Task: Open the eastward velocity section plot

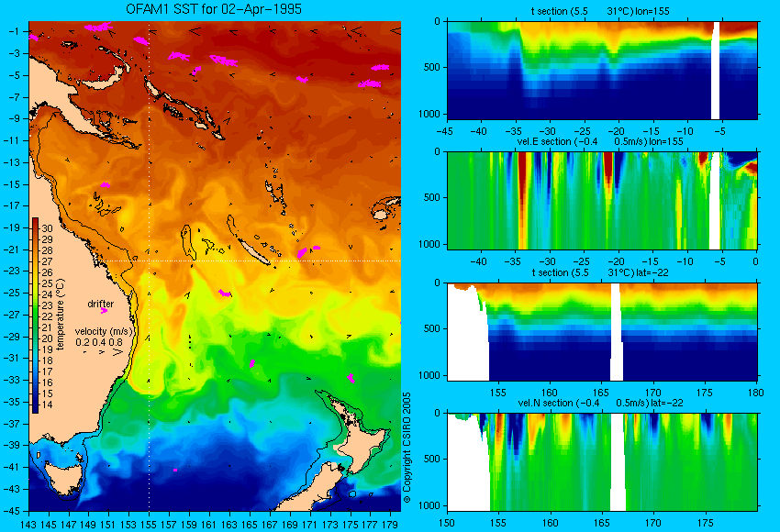Action: [x=602, y=200]
